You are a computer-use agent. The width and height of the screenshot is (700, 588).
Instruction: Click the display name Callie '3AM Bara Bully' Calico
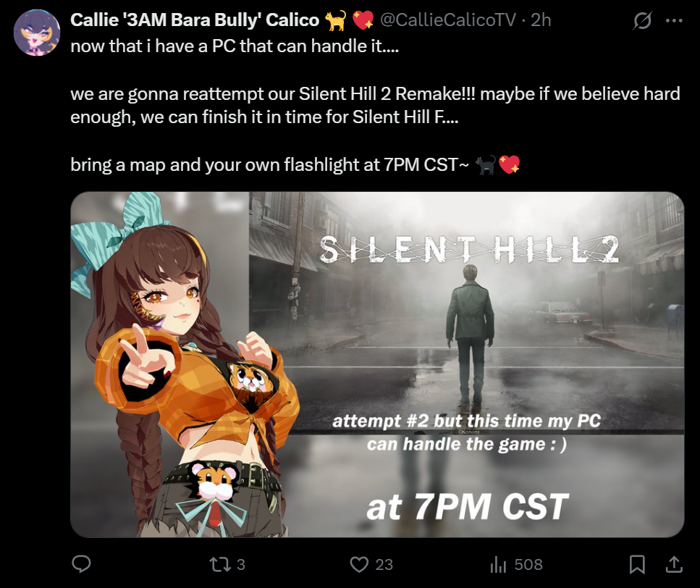tap(195, 20)
